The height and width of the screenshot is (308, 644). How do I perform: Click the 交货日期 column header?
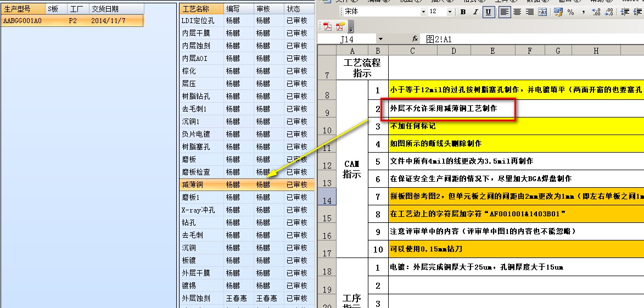[x=116, y=9]
